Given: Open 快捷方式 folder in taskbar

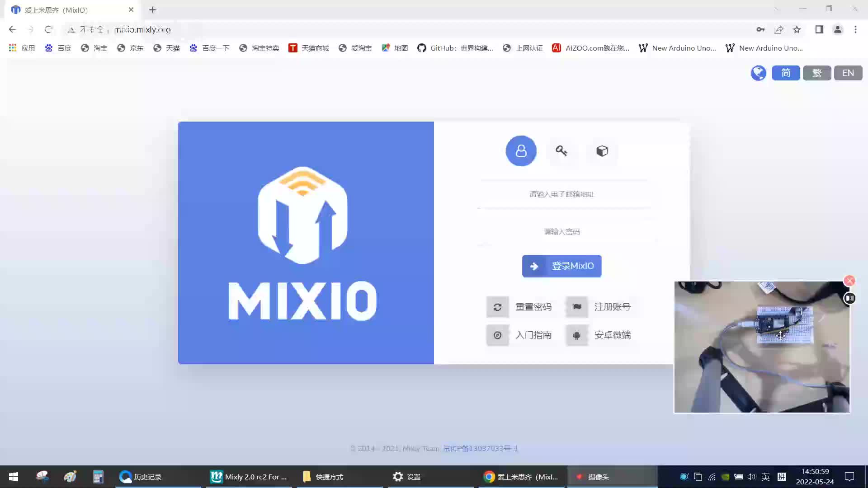Looking at the screenshot, I should pyautogui.click(x=340, y=477).
